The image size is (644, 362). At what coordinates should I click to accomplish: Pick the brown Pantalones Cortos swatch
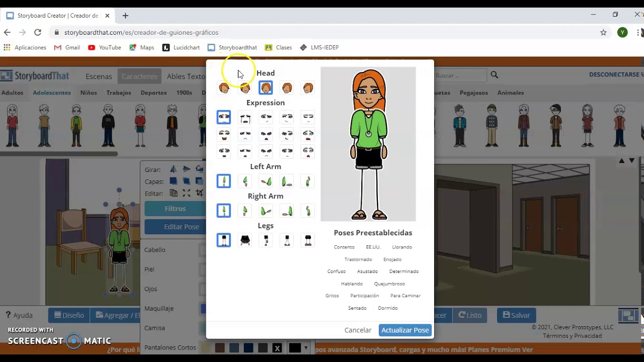[x=220, y=348]
